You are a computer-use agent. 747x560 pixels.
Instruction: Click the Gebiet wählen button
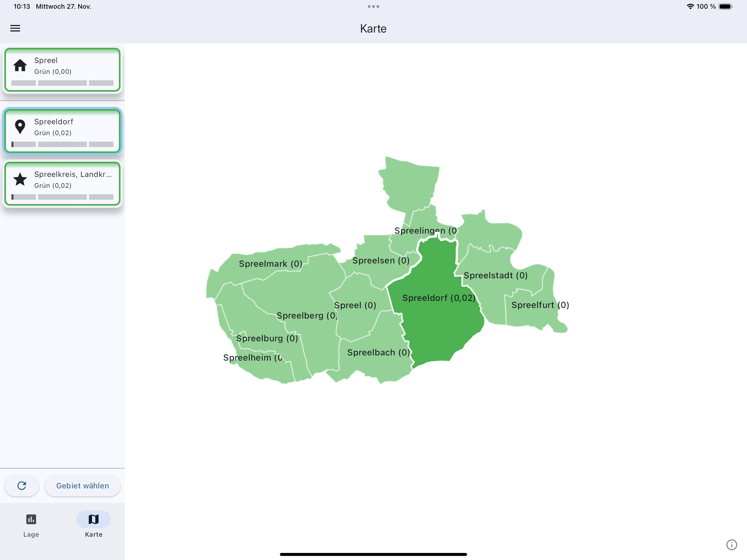pos(83,485)
